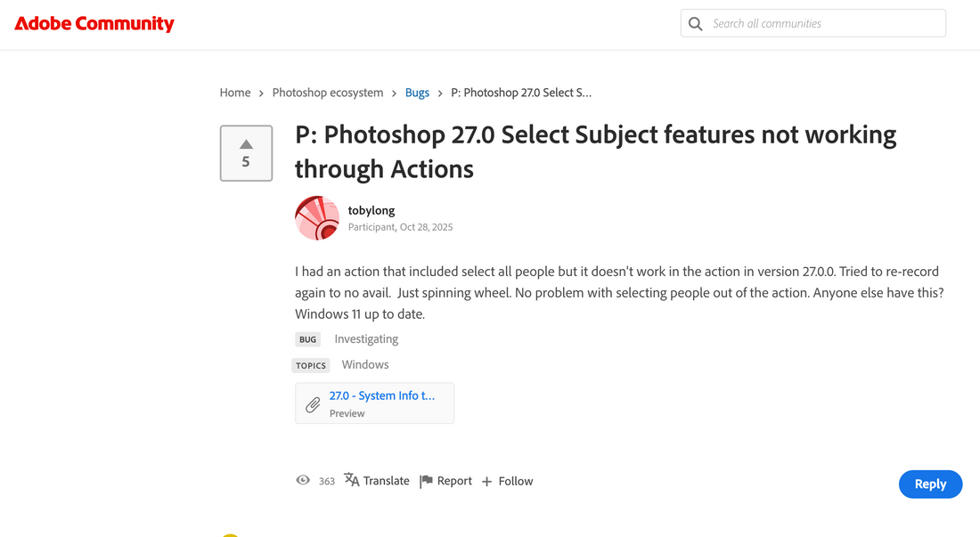Click the Translate language icon
This screenshot has height=537, width=980.
pos(350,480)
